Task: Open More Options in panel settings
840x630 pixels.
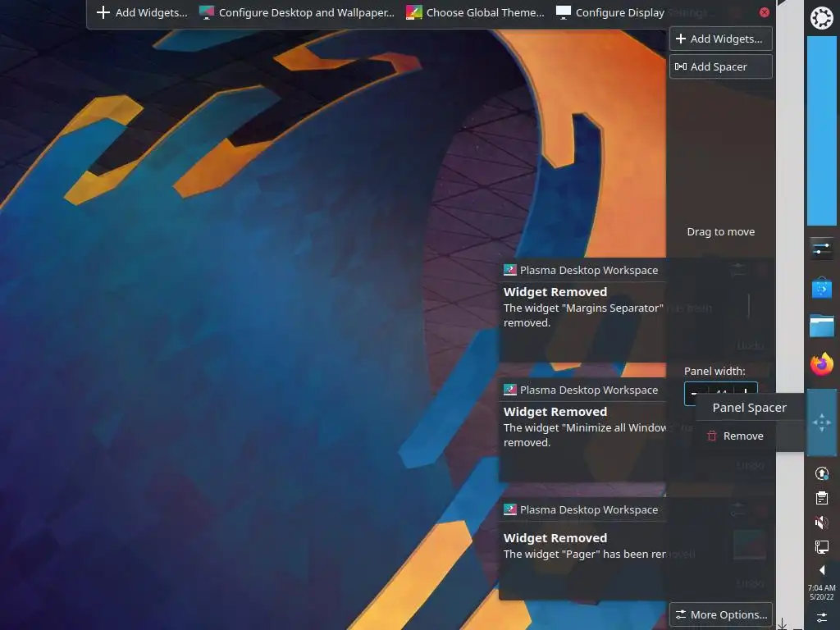Action: point(720,614)
